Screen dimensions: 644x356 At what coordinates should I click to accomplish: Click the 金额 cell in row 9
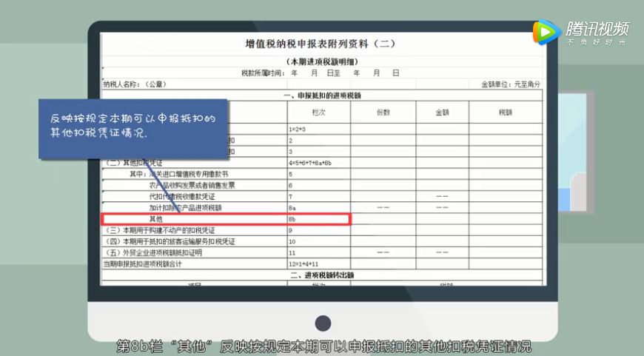pos(443,230)
